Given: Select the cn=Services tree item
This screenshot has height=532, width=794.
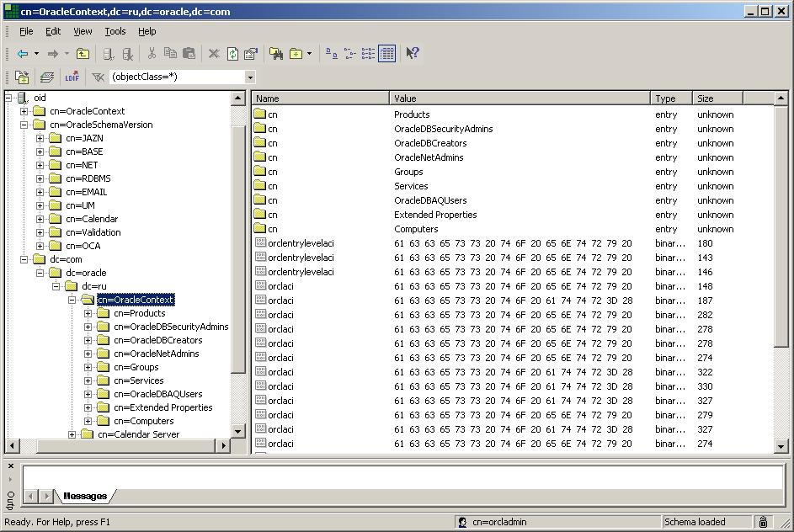Looking at the screenshot, I should (139, 380).
